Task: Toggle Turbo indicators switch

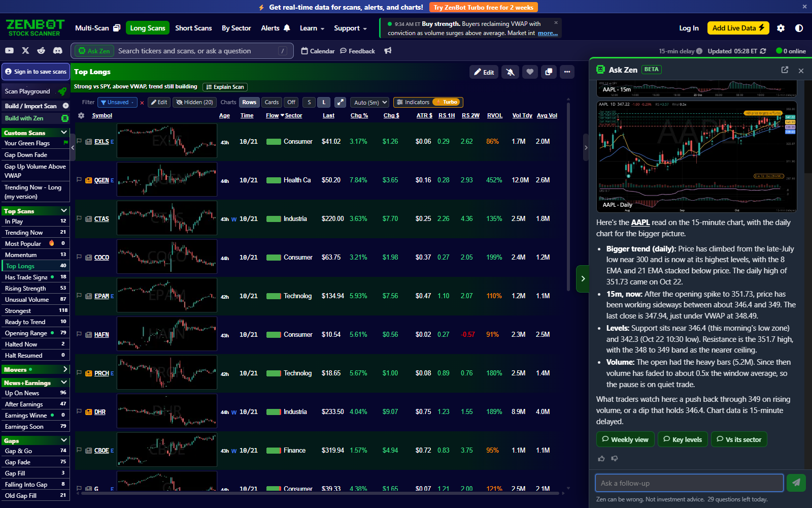Action: coord(447,102)
